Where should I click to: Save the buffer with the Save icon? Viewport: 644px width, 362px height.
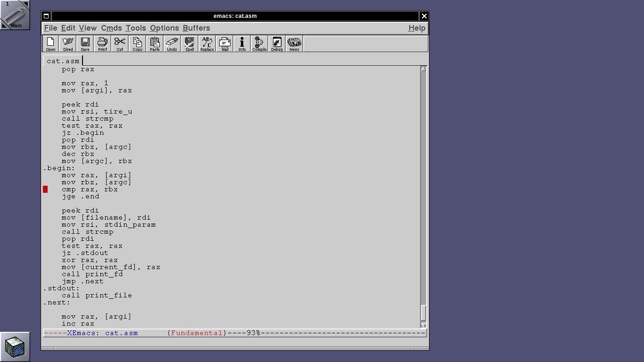(x=85, y=44)
